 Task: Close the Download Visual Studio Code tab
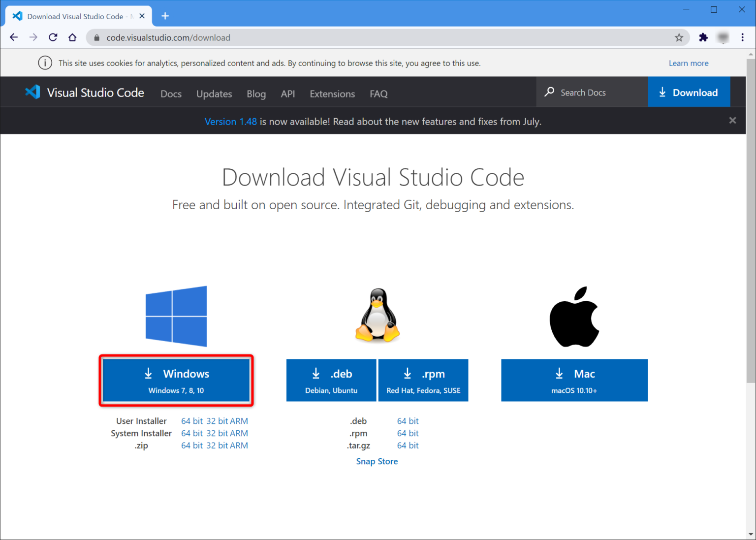[x=142, y=16]
